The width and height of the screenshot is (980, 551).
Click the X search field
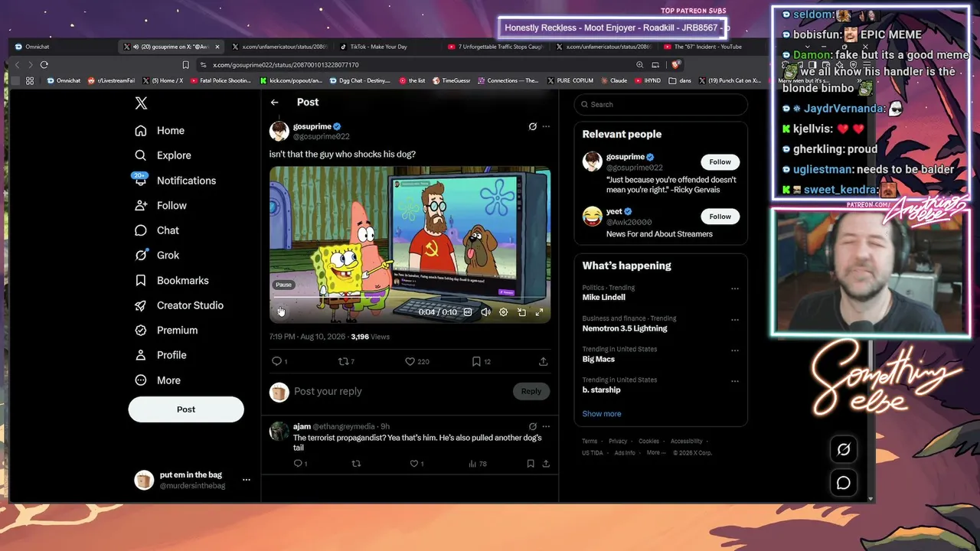pyautogui.click(x=661, y=105)
